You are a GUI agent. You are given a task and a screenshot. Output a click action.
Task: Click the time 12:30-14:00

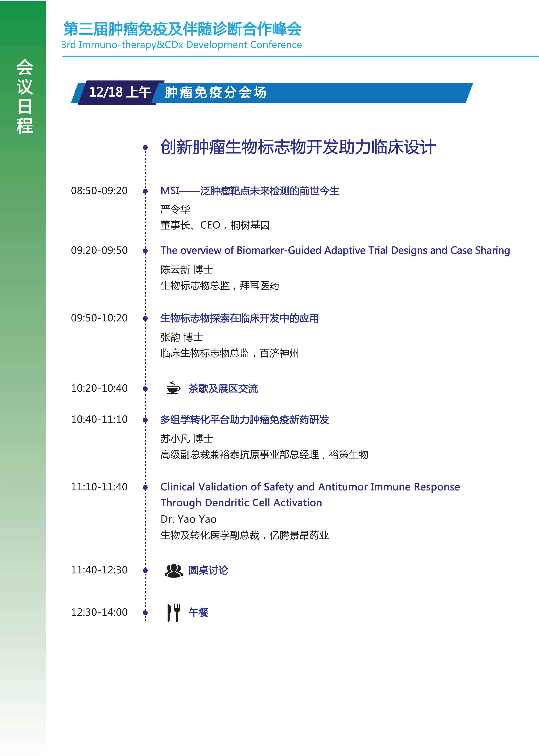click(99, 612)
